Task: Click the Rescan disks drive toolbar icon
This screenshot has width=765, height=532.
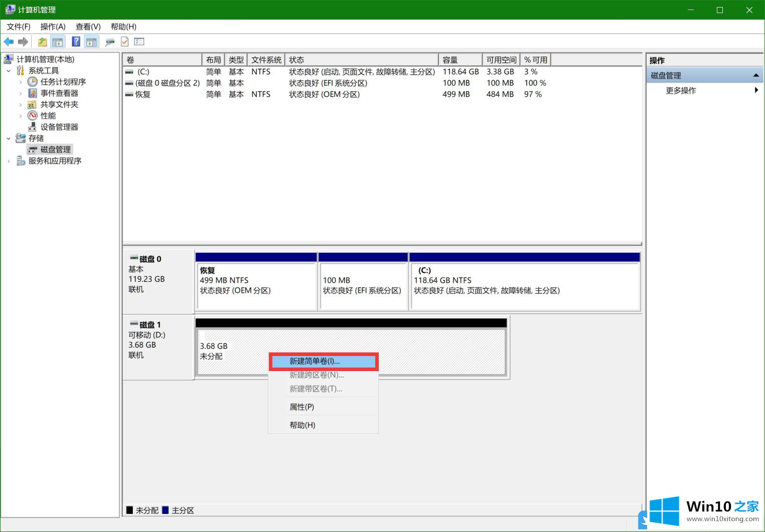Action: pyautogui.click(x=110, y=42)
